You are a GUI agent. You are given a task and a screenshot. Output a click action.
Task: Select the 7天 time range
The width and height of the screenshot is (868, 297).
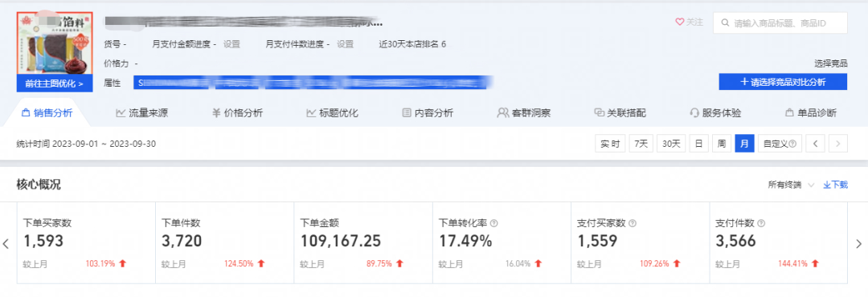click(641, 144)
